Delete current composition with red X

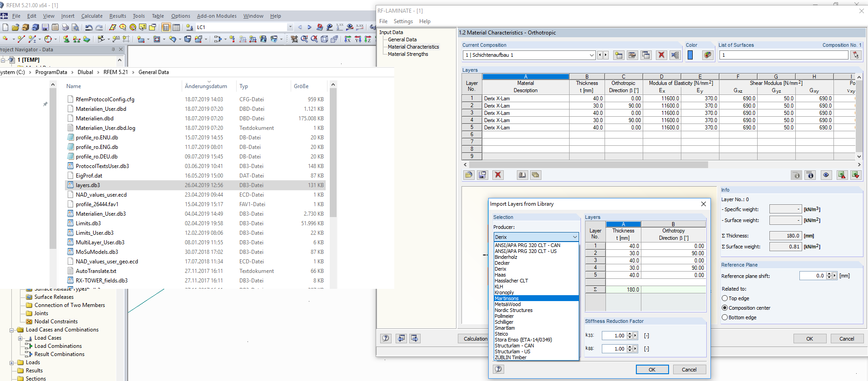pyautogui.click(x=661, y=55)
